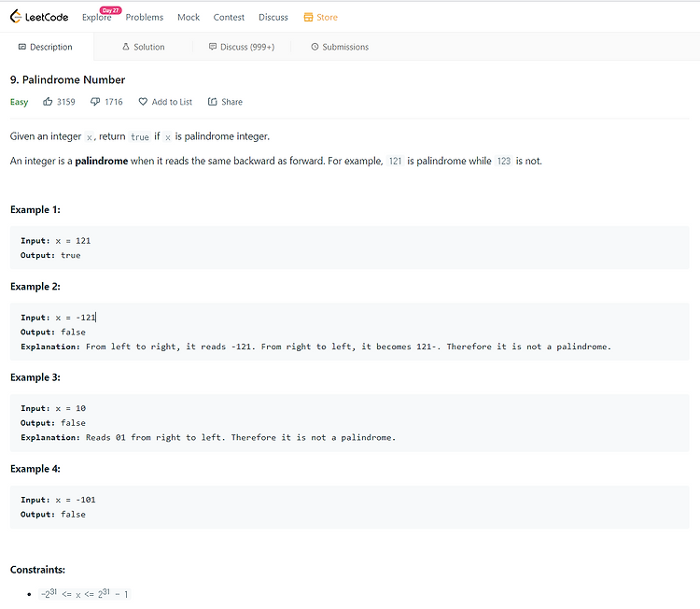The height and width of the screenshot is (609, 700).
Task: Click the title 9. Palindrome Number
Action: [67, 79]
